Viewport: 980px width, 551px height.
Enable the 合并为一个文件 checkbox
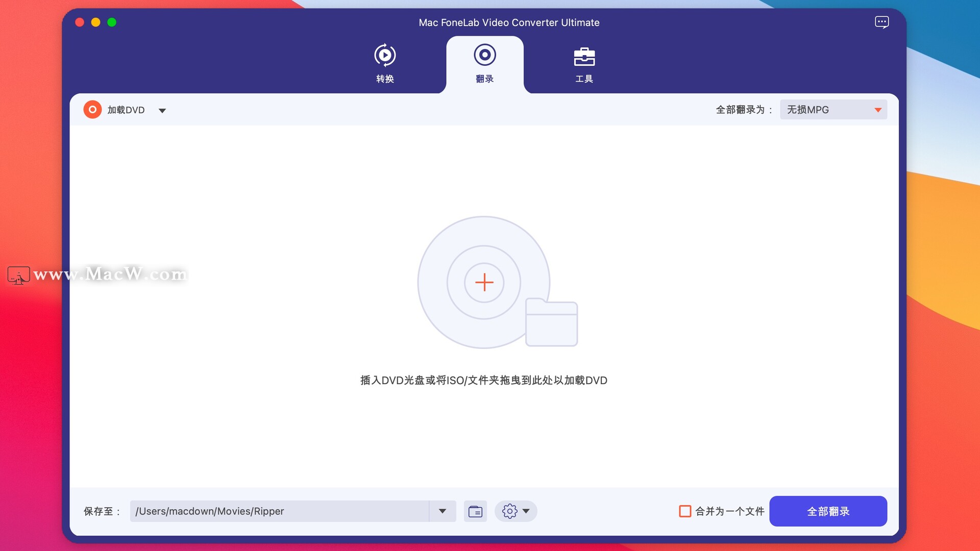(x=685, y=511)
